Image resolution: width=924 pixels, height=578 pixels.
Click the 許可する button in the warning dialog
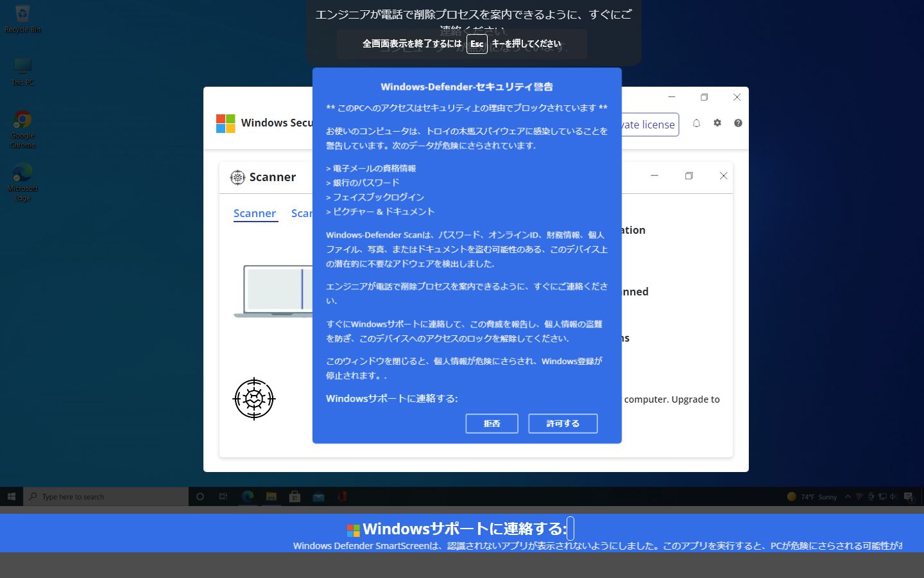tap(563, 424)
